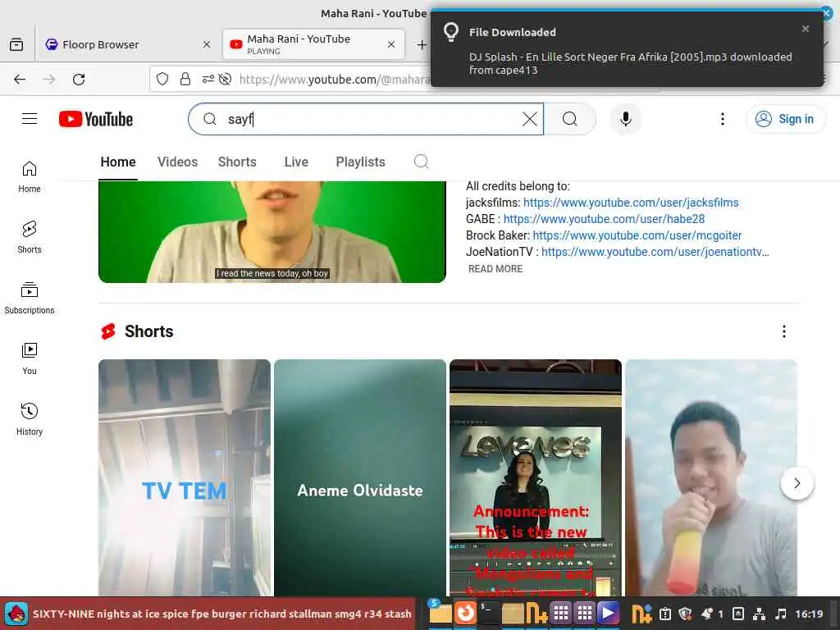Viewport: 840px width, 630px height.
Task: Open the YouTube guide hamburger menu
Action: (x=30, y=119)
